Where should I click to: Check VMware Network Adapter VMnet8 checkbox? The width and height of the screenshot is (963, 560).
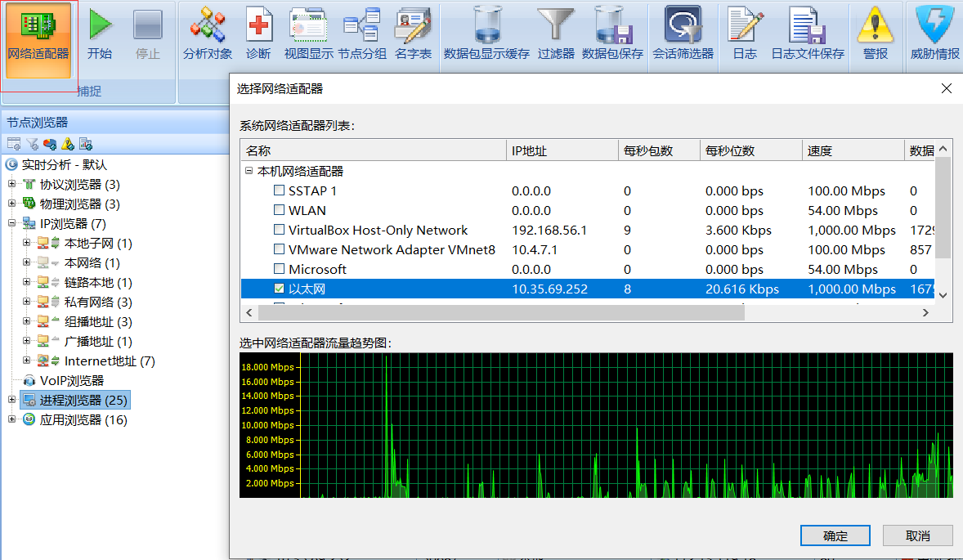coord(279,249)
